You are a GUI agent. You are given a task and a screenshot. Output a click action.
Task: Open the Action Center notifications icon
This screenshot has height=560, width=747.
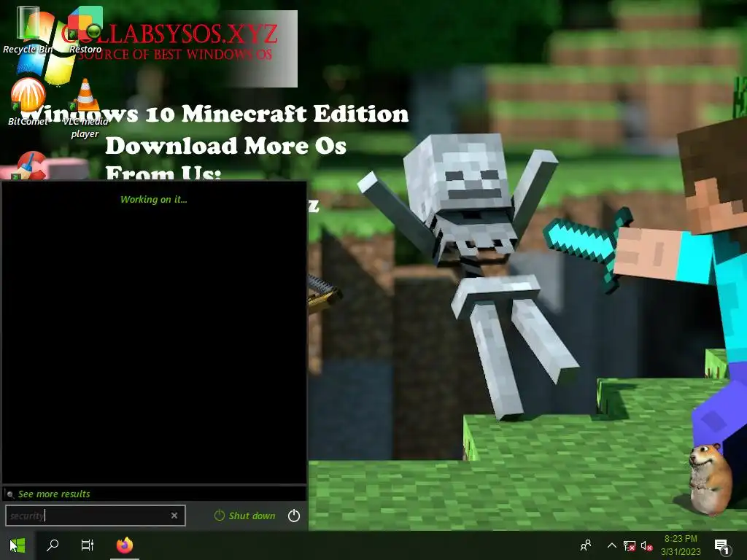click(x=721, y=547)
